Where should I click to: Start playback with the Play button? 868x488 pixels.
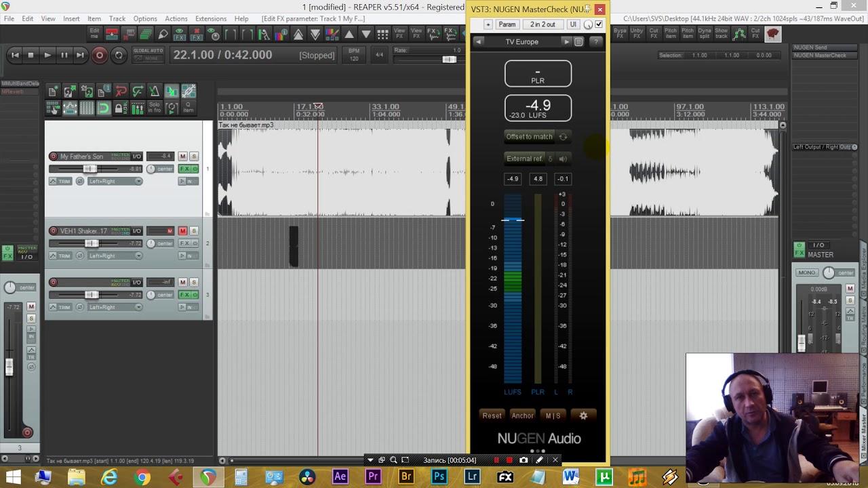click(47, 56)
